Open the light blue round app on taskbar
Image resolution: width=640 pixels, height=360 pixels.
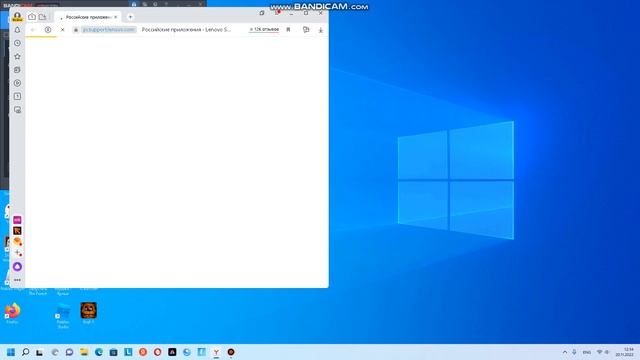click(187, 352)
